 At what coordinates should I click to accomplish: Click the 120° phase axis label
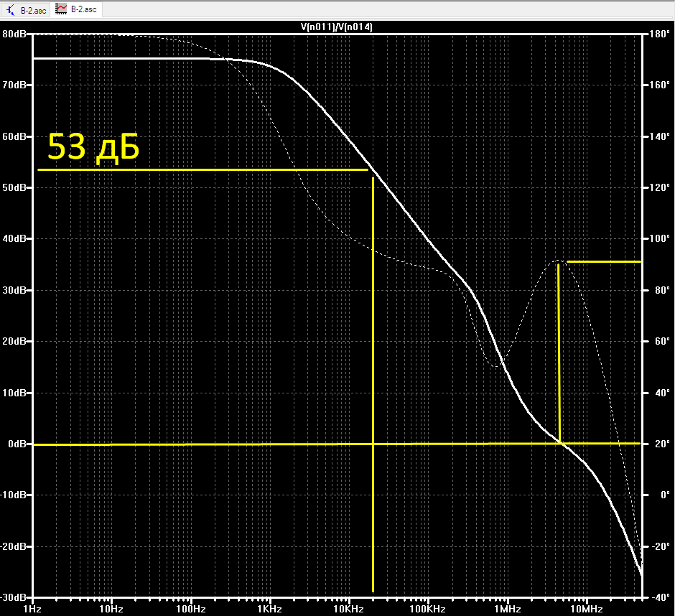pyautogui.click(x=659, y=187)
